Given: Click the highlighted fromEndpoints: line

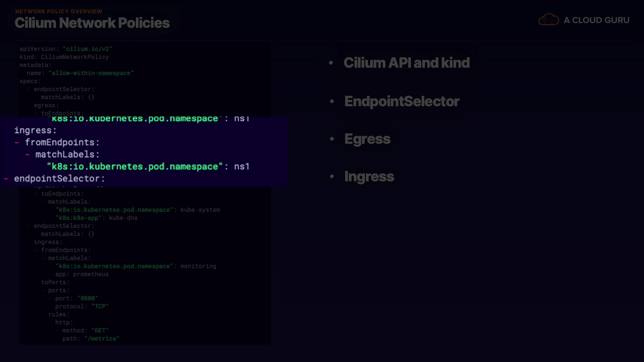Looking at the screenshot, I should tap(62, 142).
